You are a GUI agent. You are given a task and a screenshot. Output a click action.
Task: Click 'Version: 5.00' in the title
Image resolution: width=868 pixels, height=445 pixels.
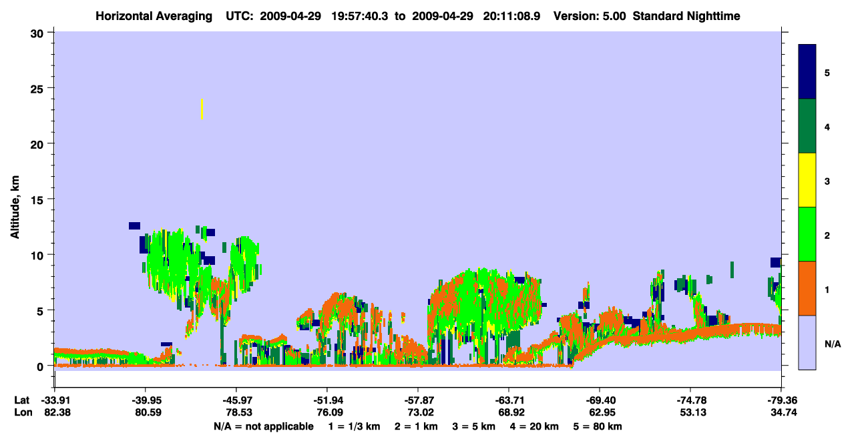pos(590,16)
